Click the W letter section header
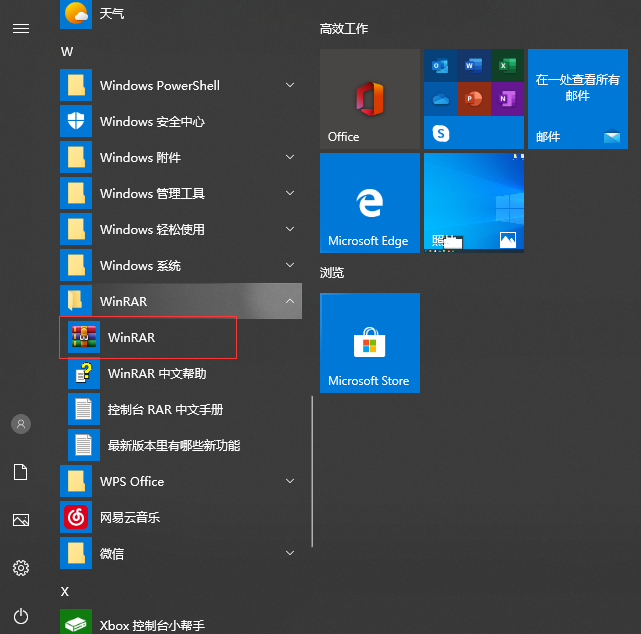The height and width of the screenshot is (634, 641). [x=67, y=52]
